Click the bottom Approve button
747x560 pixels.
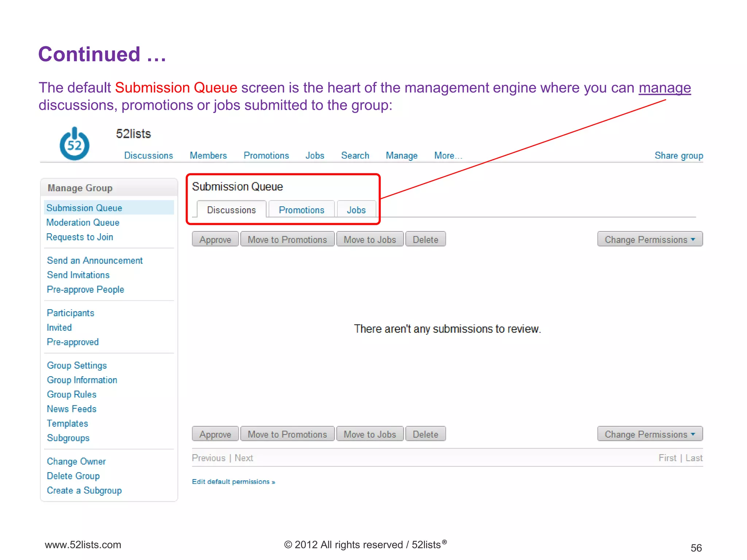pos(215,434)
